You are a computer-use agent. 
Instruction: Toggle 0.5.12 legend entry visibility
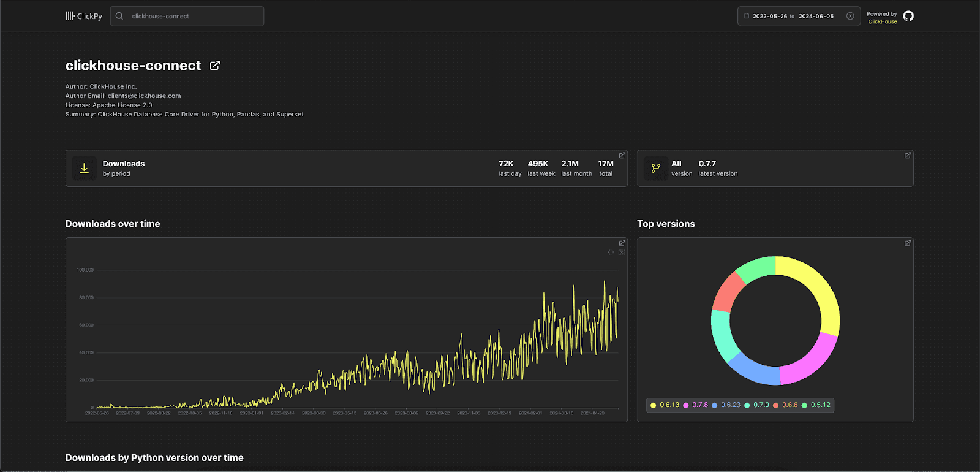(x=816, y=405)
